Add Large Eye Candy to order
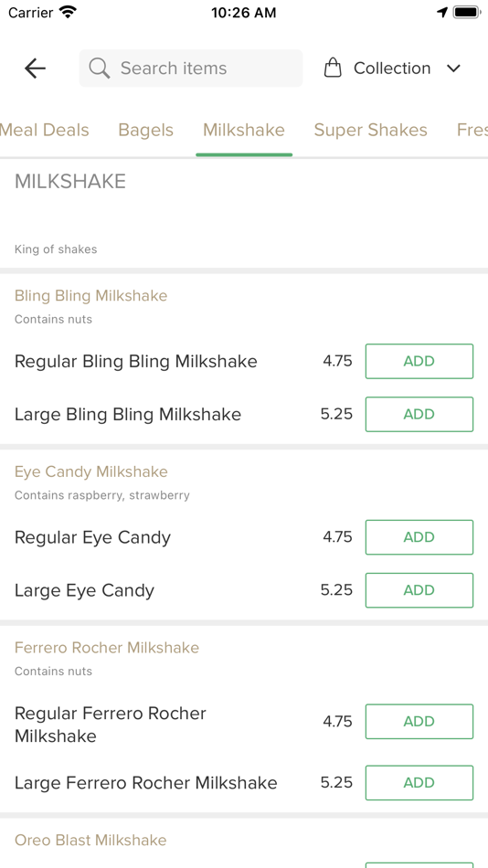Screen dimensions: 488x868 click(419, 590)
